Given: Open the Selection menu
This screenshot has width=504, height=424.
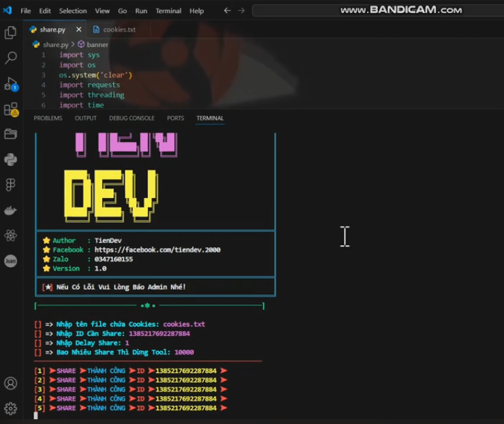Looking at the screenshot, I should click(x=72, y=11).
